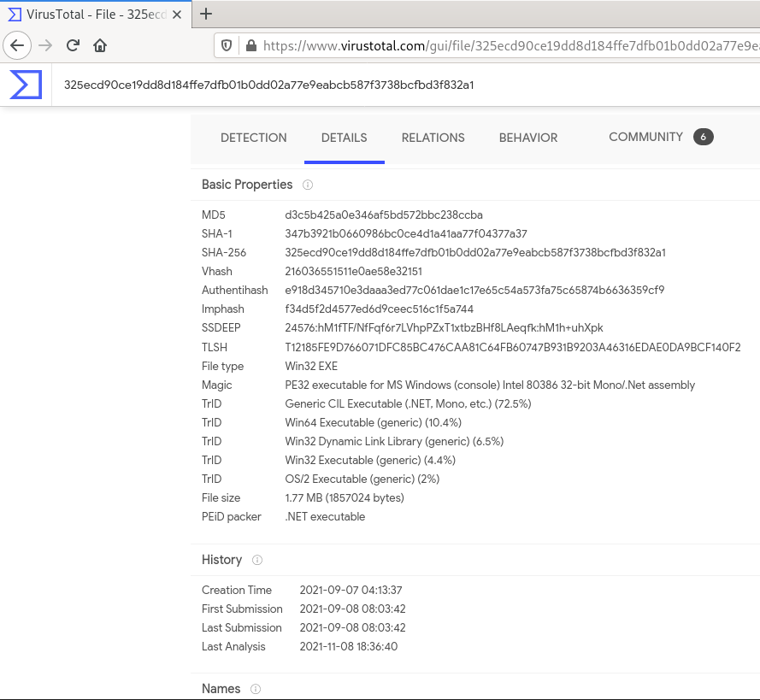Click the File size value 1.77 MB
Image resolution: width=760 pixels, height=700 pixels.
pyautogui.click(x=345, y=498)
